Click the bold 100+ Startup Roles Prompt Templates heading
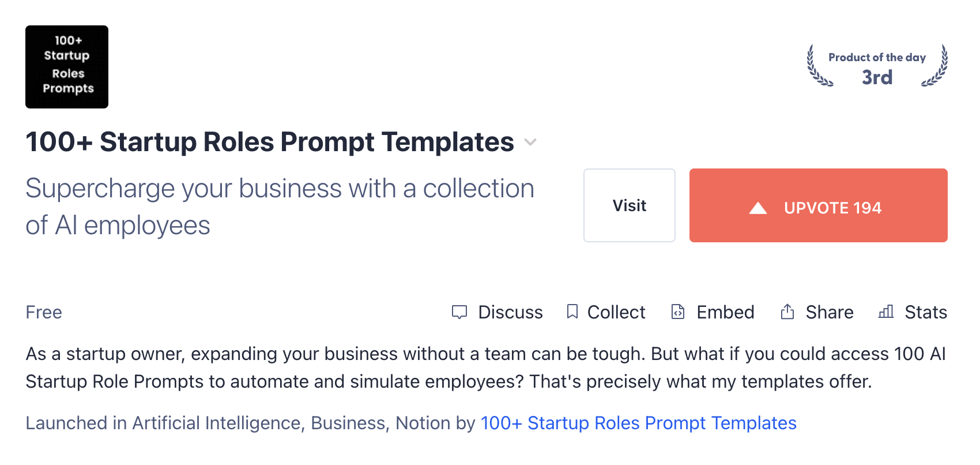 pyautogui.click(x=269, y=142)
